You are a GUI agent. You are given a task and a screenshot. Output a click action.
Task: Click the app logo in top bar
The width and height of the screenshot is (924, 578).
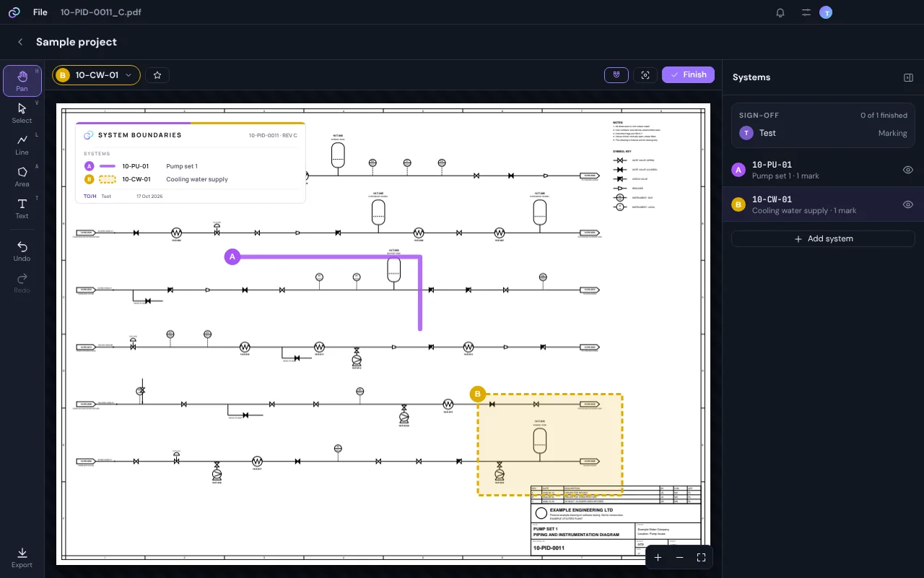[x=14, y=12]
